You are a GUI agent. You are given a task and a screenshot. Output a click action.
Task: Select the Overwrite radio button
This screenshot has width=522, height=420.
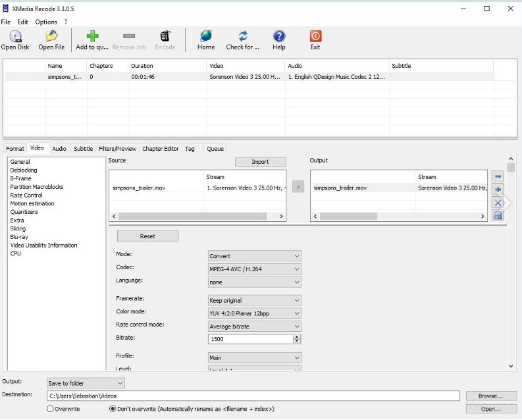[x=50, y=409]
